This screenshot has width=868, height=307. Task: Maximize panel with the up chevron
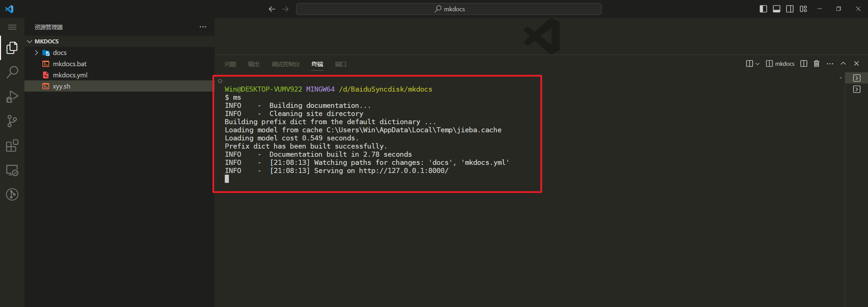tap(843, 63)
